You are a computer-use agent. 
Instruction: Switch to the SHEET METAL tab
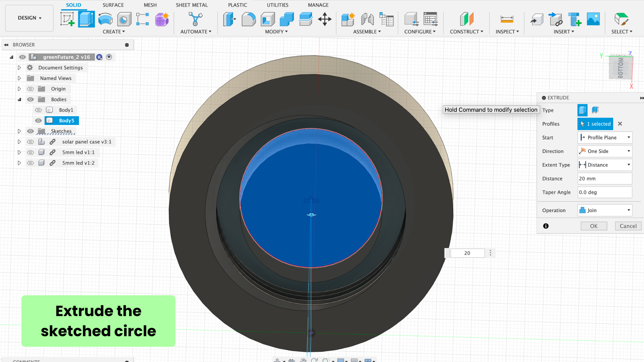point(192,5)
